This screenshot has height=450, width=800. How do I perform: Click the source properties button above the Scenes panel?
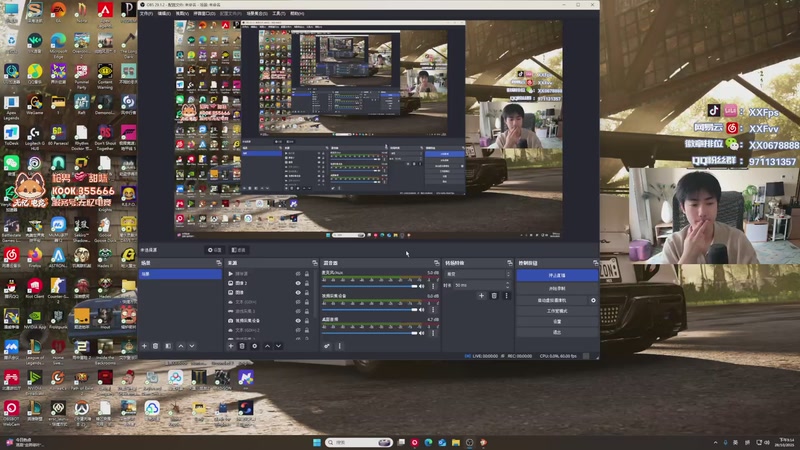tap(215, 250)
